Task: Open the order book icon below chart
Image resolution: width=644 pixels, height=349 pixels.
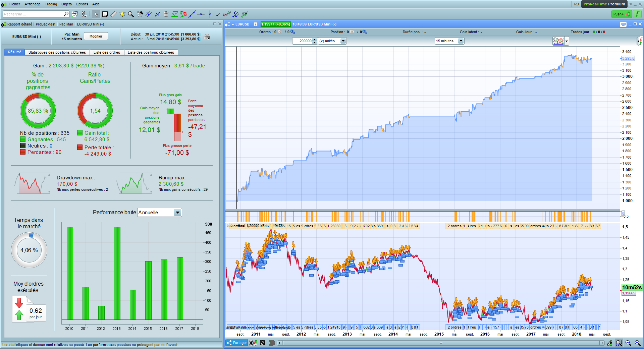Action: coord(262,343)
